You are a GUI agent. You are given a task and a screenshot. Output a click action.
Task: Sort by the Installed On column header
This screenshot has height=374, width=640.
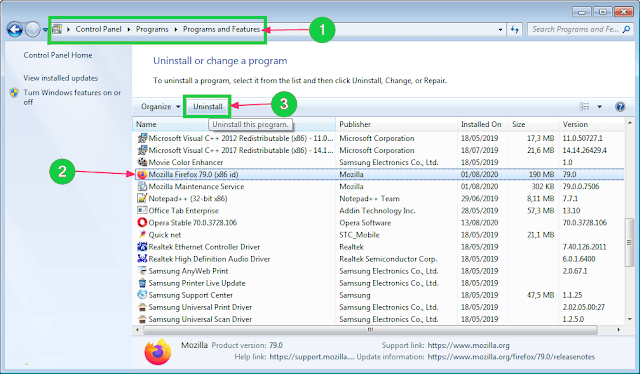[x=482, y=124]
